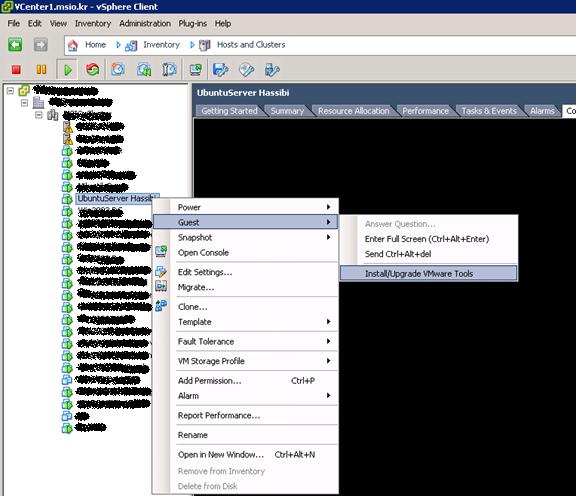The image size is (578, 498).
Task: Open the Plug-ins menu
Action: pyautogui.click(x=192, y=24)
